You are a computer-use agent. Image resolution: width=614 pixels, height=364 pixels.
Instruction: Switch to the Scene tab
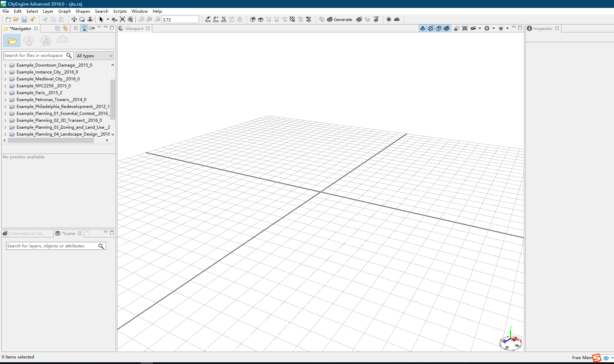point(68,233)
